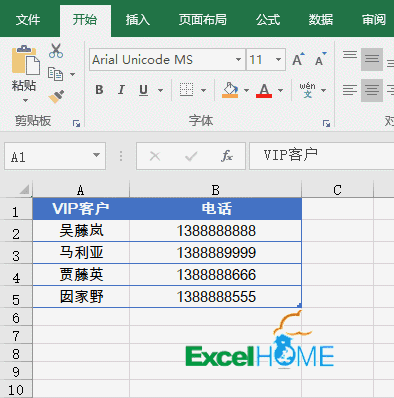
Task: Switch to the 公式 (Formulas) tab
Action: (x=268, y=20)
